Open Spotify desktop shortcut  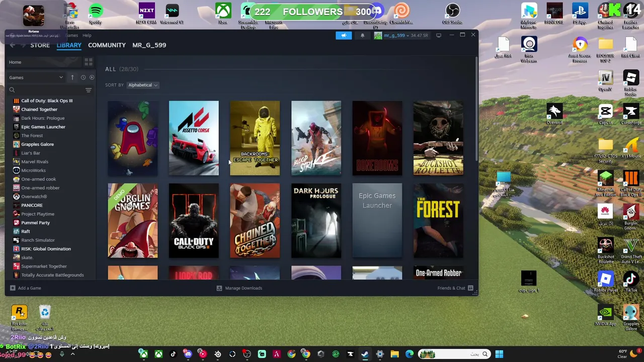click(x=96, y=14)
